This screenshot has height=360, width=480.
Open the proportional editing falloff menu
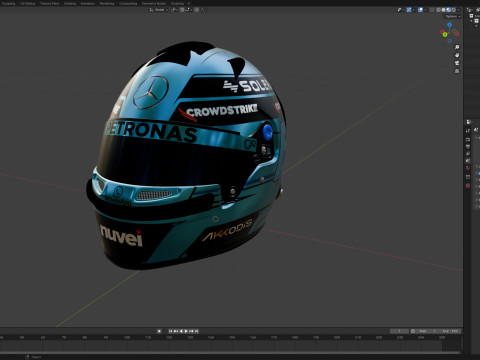click(202, 10)
